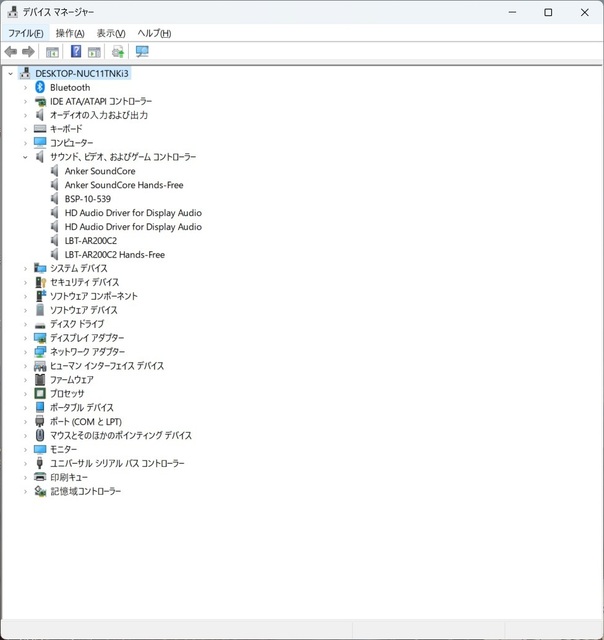Screen dimensions: 604x640
Task: Click the show/hide console tree icon
Action: [x=52, y=52]
